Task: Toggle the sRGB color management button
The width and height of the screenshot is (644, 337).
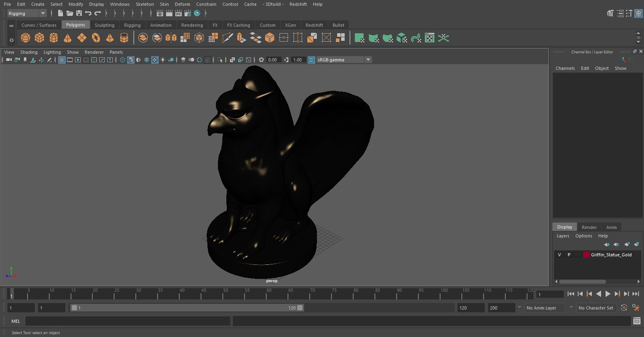Action: pos(311,60)
